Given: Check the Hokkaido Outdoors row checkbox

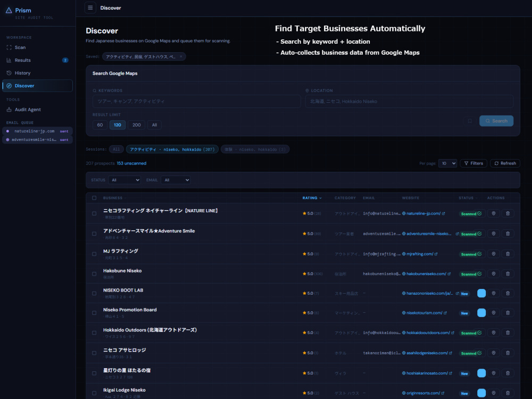Looking at the screenshot, I should click(94, 333).
